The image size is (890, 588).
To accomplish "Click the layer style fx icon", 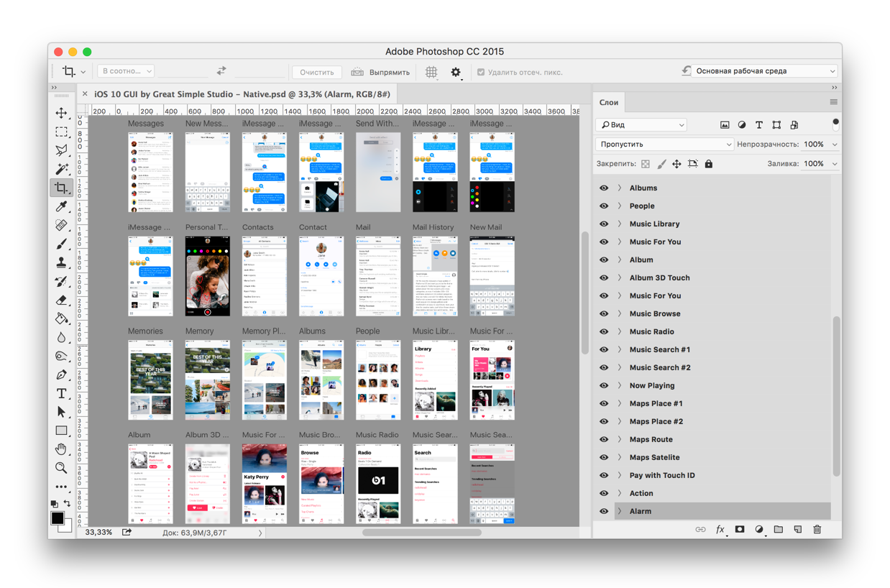I will pyautogui.click(x=720, y=530).
